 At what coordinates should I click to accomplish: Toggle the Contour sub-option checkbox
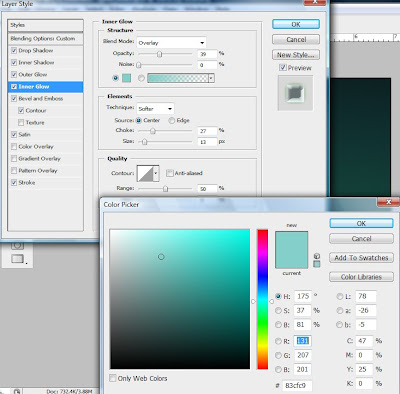click(21, 111)
